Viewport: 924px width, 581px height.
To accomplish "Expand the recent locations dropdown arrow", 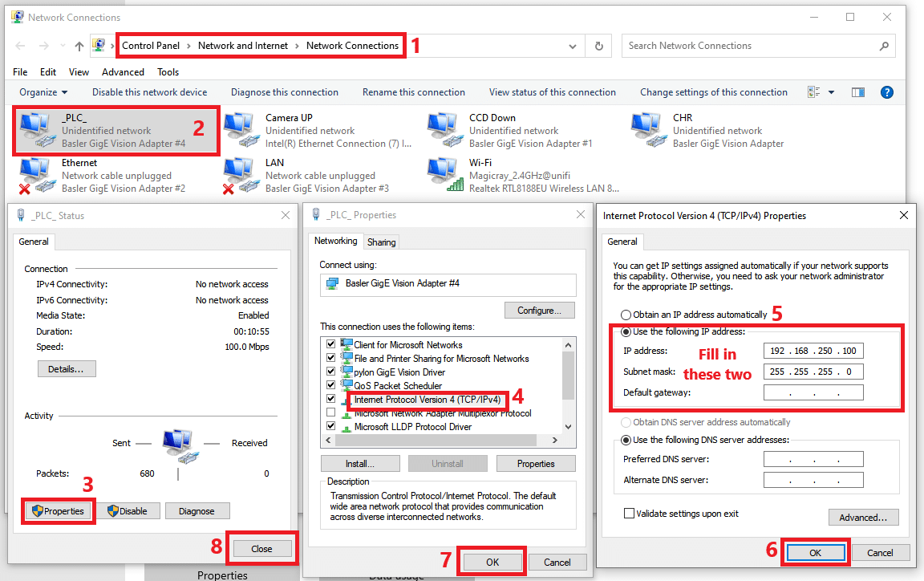I will coord(63,46).
